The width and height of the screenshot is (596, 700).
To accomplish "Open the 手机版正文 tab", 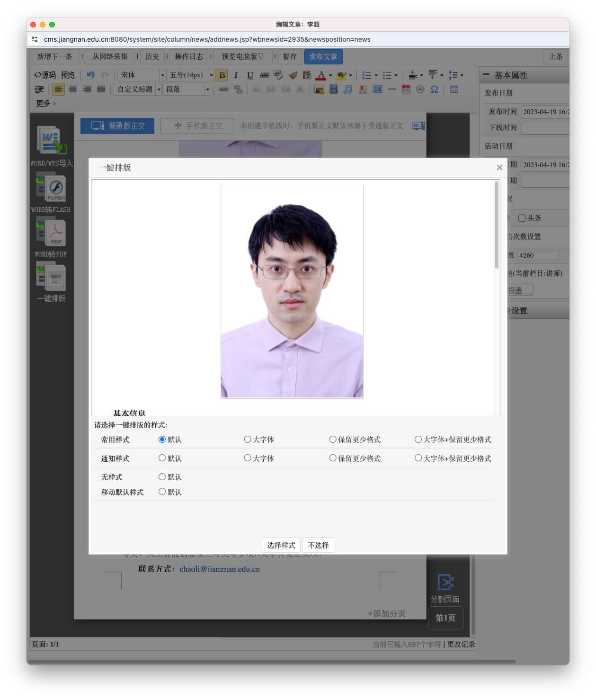I will tap(197, 126).
